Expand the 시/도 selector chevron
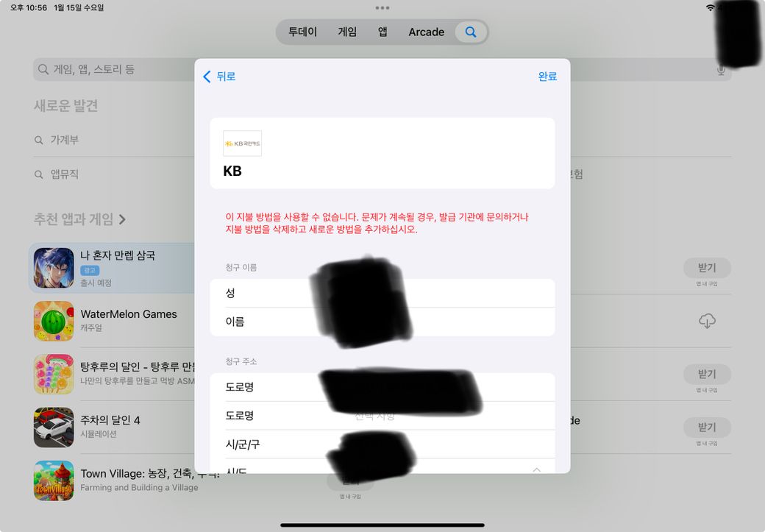 point(536,469)
